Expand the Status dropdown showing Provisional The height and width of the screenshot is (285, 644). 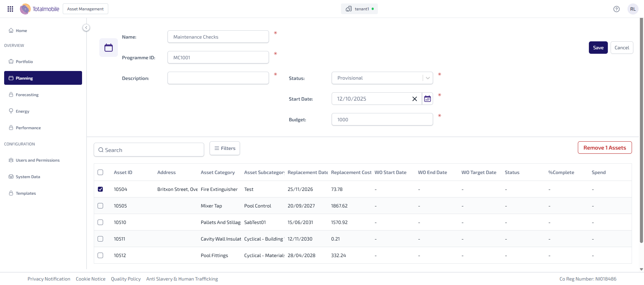(427, 78)
